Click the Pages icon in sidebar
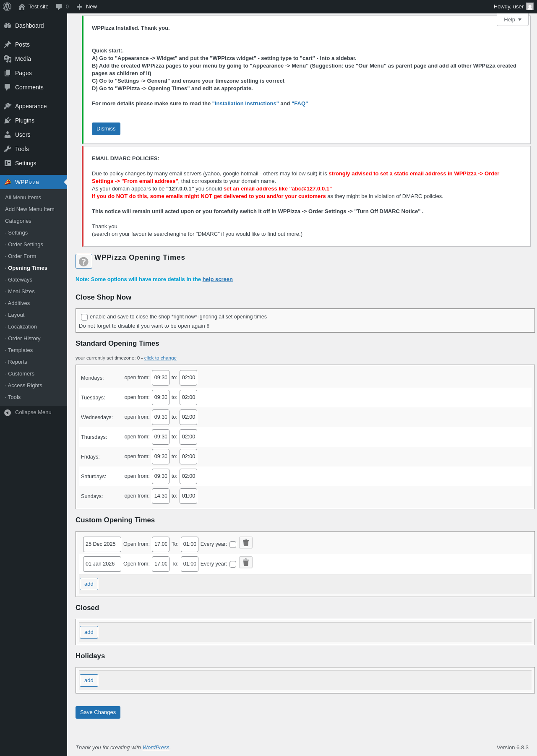The width and height of the screenshot is (537, 756). pos(8,73)
